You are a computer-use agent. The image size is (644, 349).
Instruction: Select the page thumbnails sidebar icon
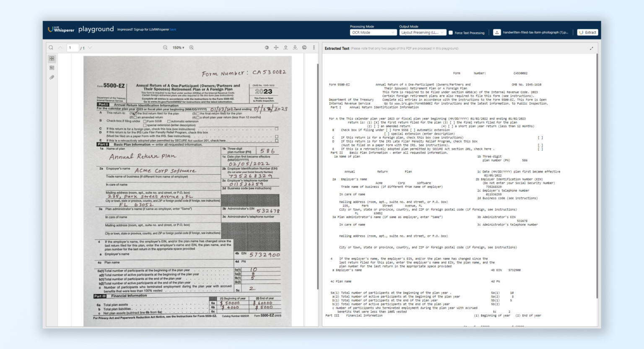[x=52, y=58]
